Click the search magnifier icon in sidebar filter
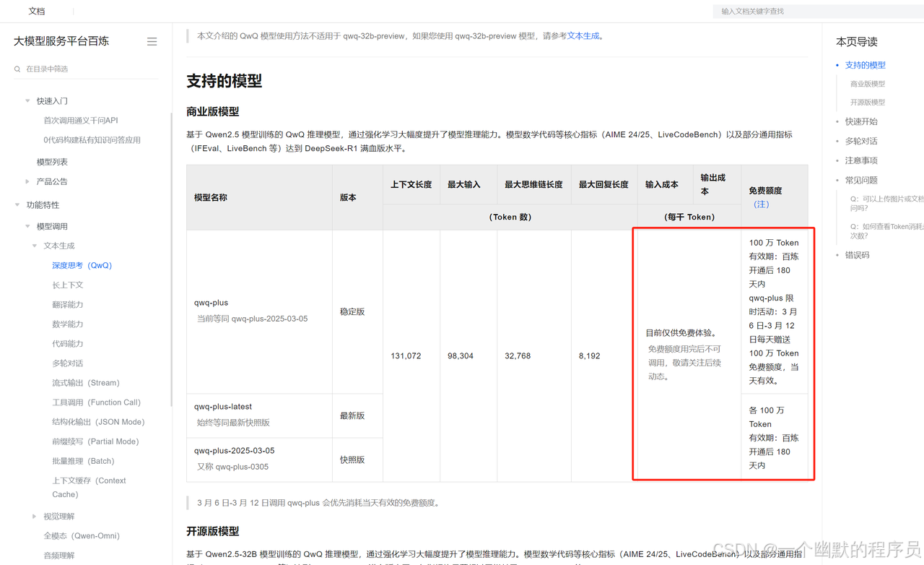This screenshot has height=565, width=924. [x=17, y=69]
